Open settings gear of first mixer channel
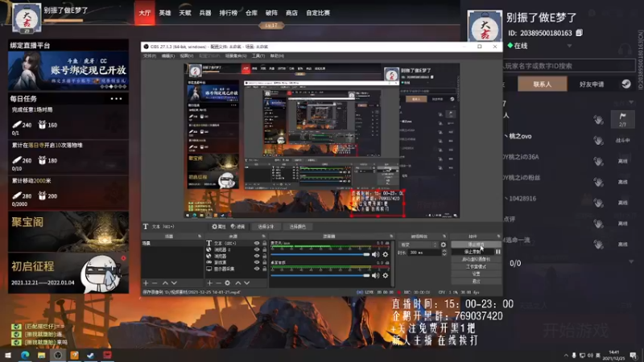The width and height of the screenshot is (644, 362). 386,254
